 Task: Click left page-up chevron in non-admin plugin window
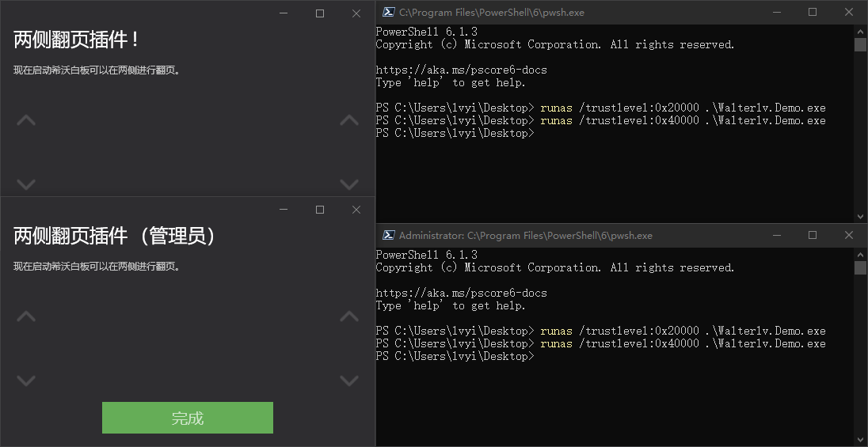pos(26,120)
